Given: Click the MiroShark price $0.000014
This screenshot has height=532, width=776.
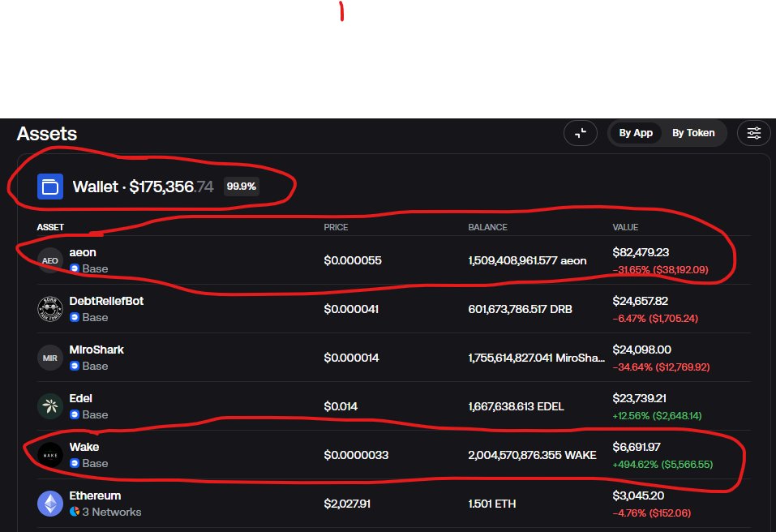Looking at the screenshot, I should 351,358.
